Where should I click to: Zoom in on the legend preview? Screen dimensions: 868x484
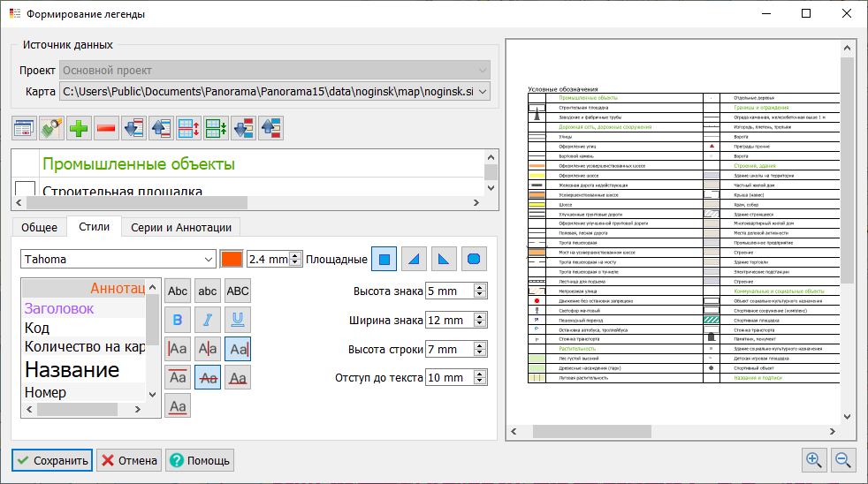coord(813,459)
